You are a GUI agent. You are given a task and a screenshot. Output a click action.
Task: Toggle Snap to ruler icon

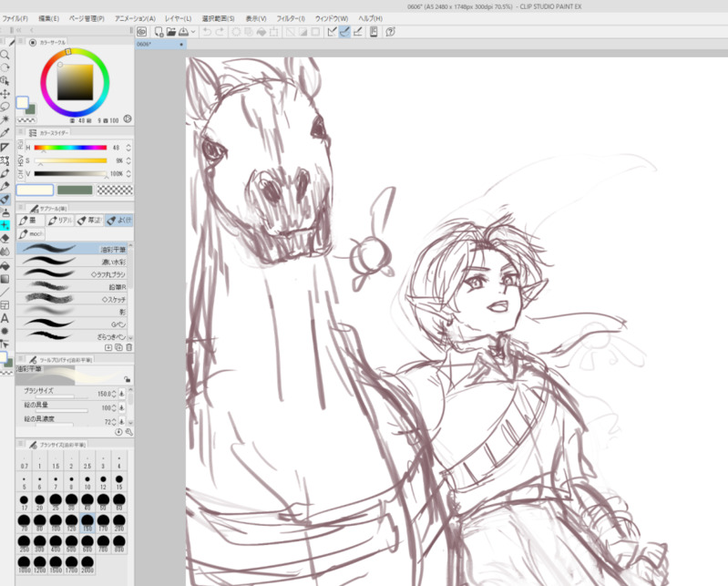tap(332, 32)
